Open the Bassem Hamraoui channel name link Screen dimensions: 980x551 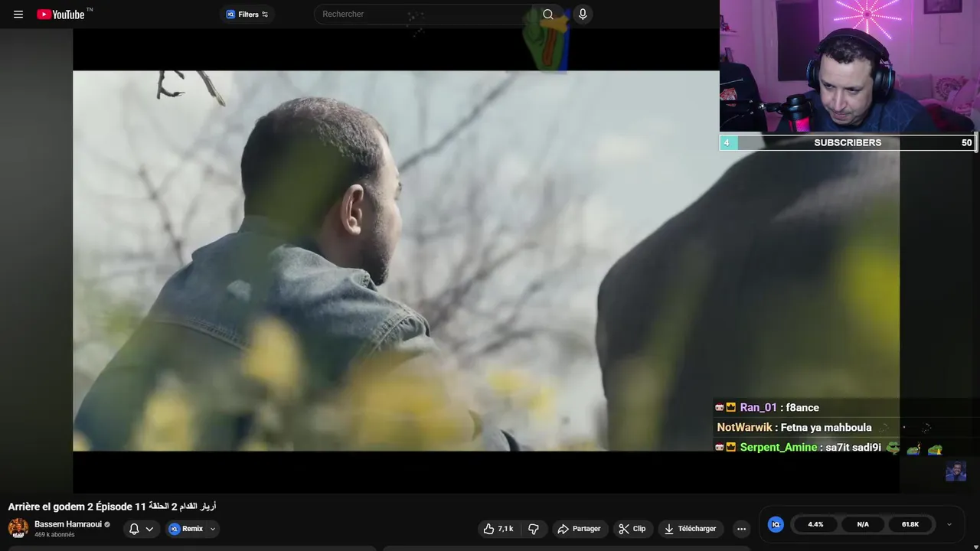click(68, 524)
